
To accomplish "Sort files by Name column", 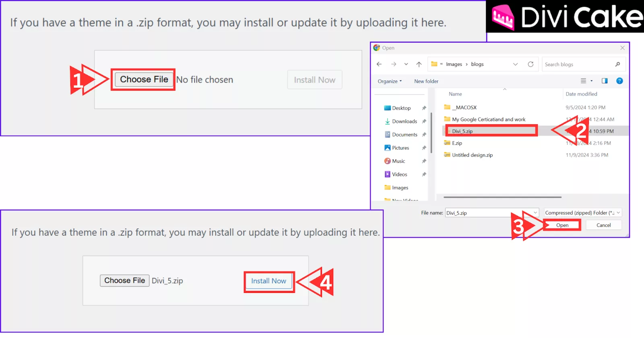I will [455, 94].
